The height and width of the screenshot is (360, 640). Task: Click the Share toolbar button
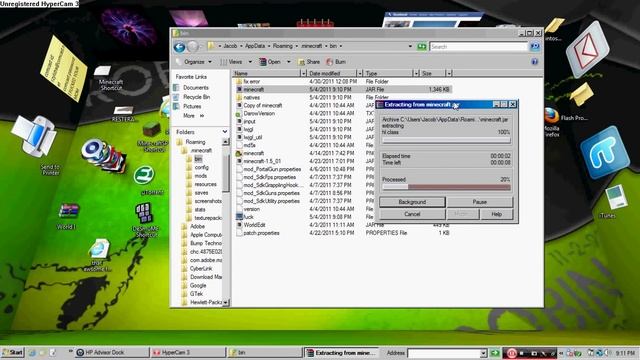coord(309,62)
